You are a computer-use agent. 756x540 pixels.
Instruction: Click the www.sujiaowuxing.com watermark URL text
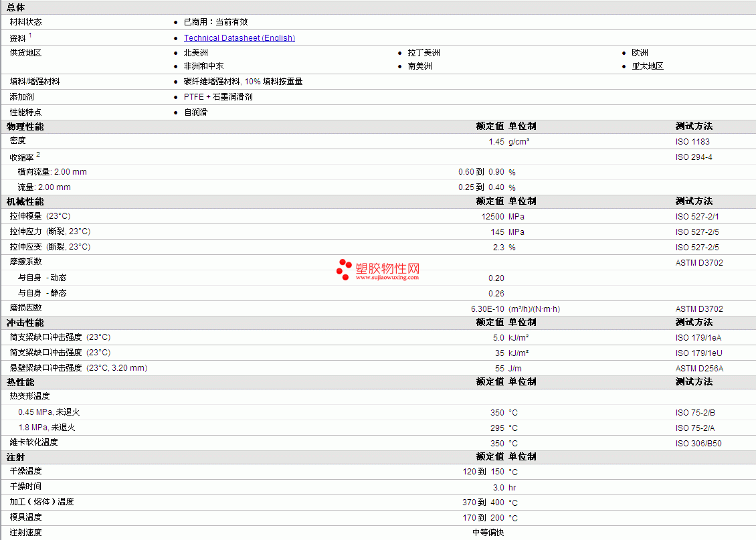[x=387, y=277]
